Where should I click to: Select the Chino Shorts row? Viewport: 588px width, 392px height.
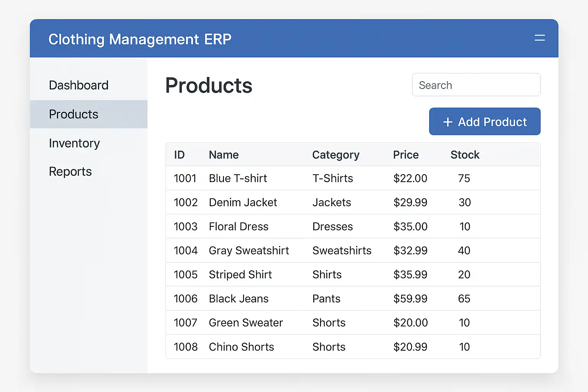click(x=241, y=347)
